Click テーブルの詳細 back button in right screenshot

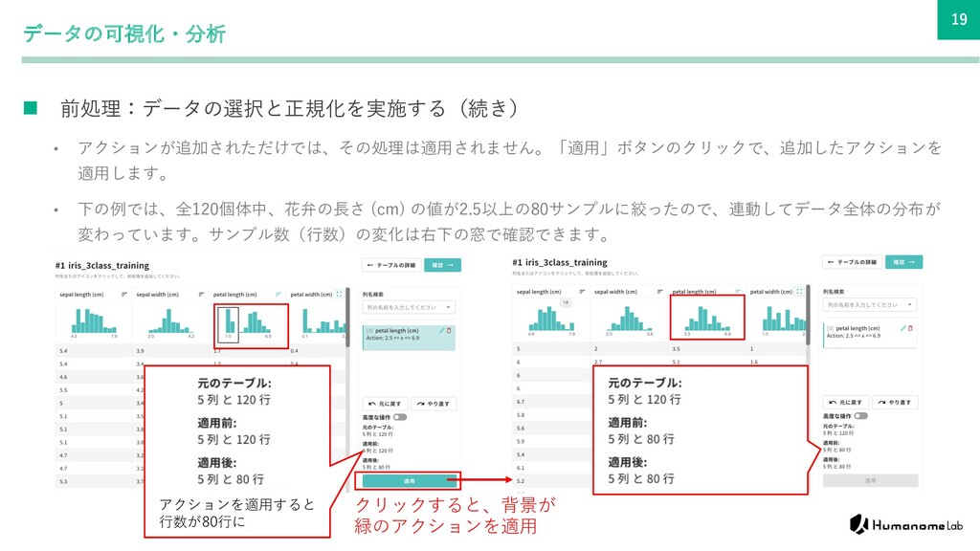point(852,262)
